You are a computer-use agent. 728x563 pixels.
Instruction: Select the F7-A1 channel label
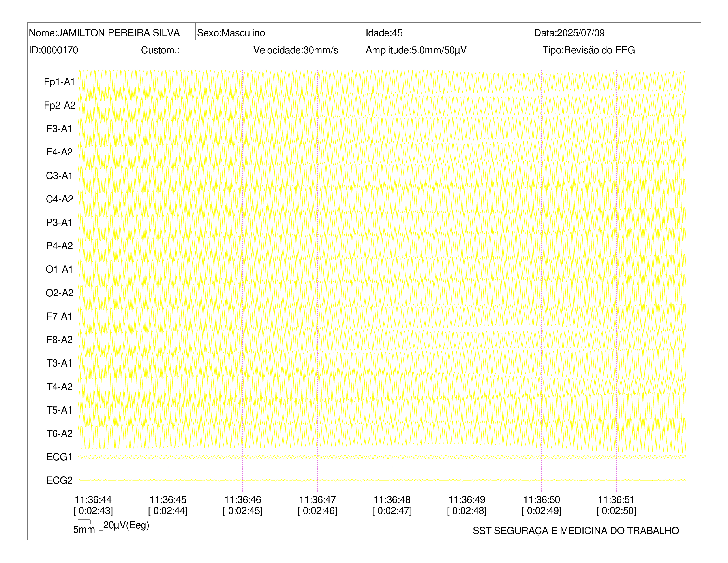tap(59, 316)
